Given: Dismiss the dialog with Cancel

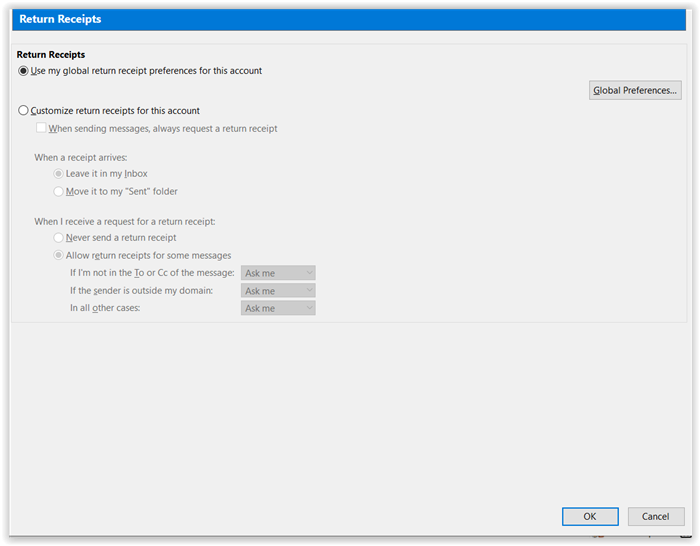Looking at the screenshot, I should tap(655, 516).
